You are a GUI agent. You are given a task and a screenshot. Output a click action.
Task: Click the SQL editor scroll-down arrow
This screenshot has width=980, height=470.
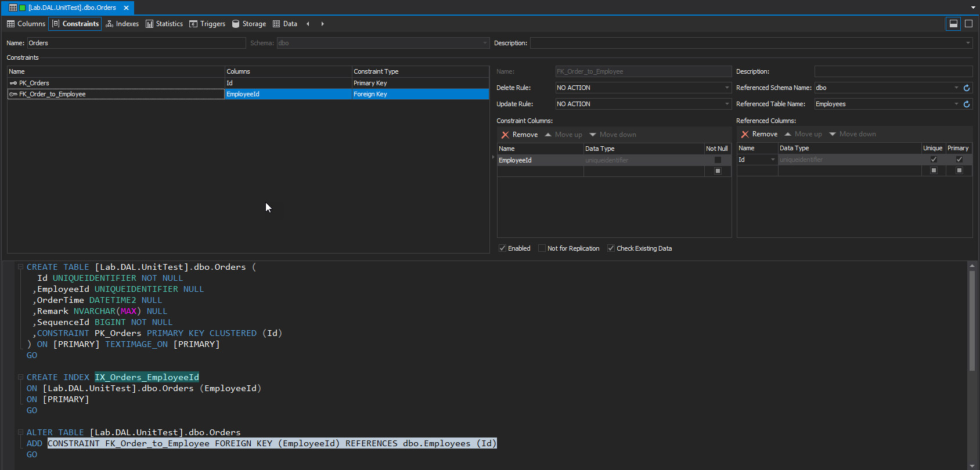coord(972,465)
